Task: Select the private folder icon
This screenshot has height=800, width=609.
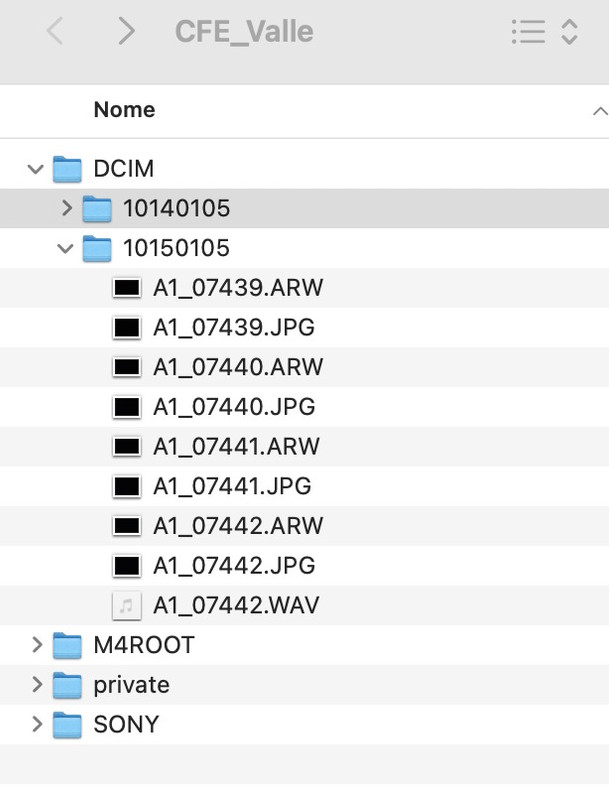Action: [67, 685]
